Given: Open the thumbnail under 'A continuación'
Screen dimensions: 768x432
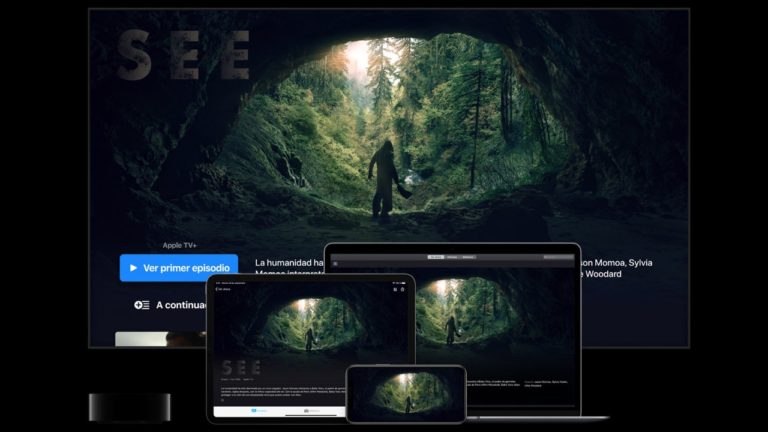Looking at the screenshot, I should point(161,339).
